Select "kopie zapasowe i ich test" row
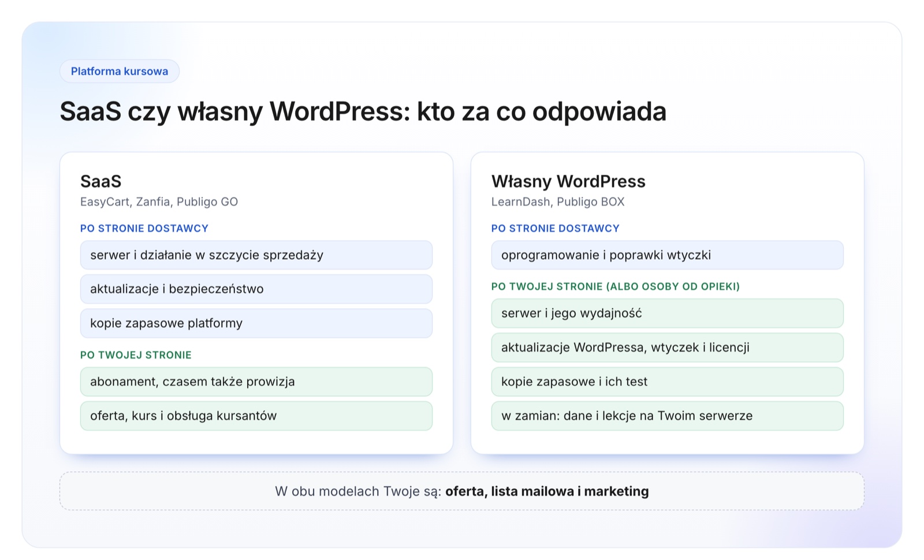Image resolution: width=924 pixels, height=560 pixels. [668, 382]
